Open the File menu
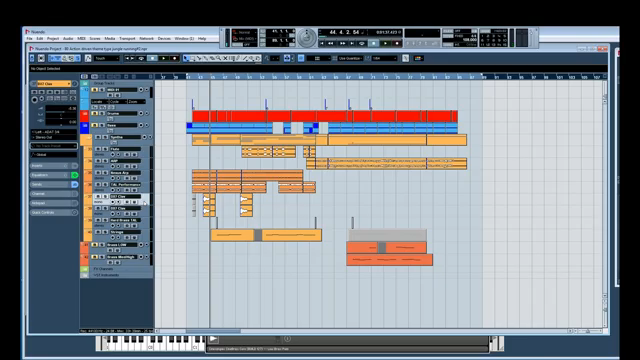The width and height of the screenshot is (640, 360). pyautogui.click(x=29, y=38)
